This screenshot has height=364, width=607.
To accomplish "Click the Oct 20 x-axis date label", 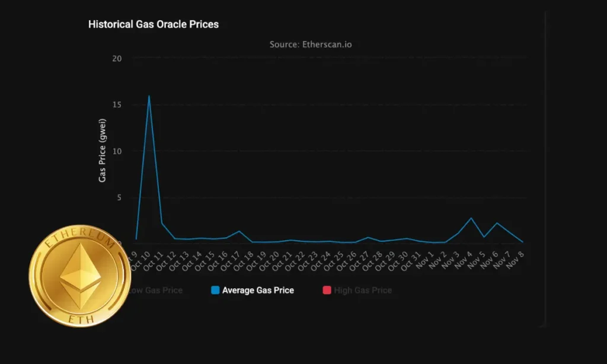I will tap(271, 260).
